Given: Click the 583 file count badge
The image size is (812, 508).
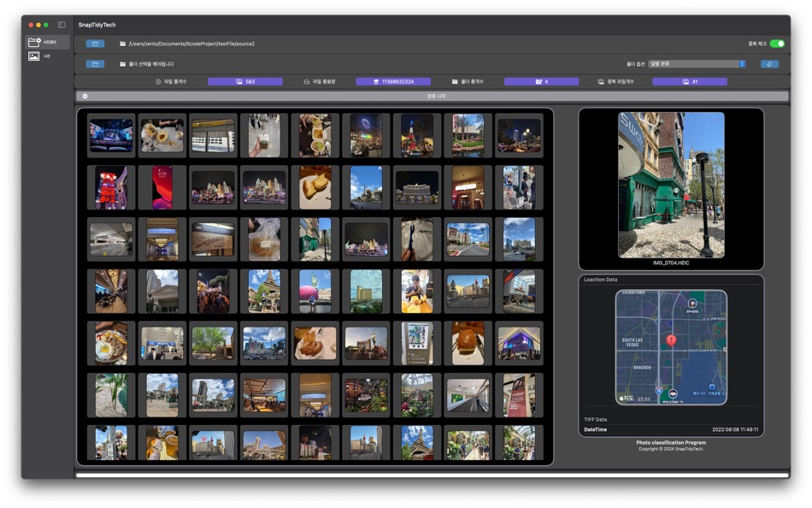Looking at the screenshot, I should [x=245, y=82].
